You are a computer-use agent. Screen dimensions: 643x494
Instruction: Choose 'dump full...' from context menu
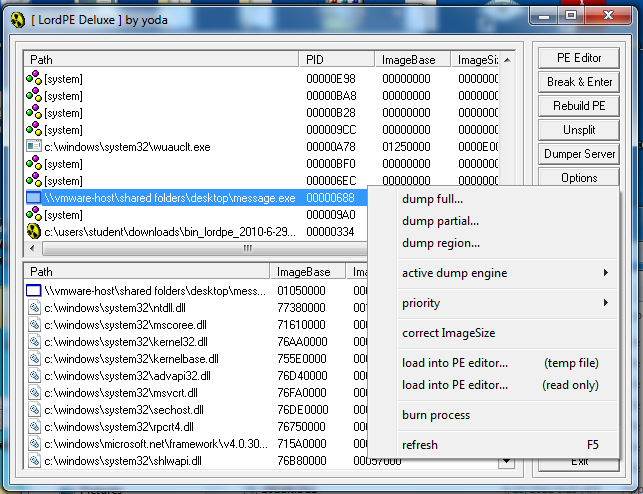(x=494, y=199)
